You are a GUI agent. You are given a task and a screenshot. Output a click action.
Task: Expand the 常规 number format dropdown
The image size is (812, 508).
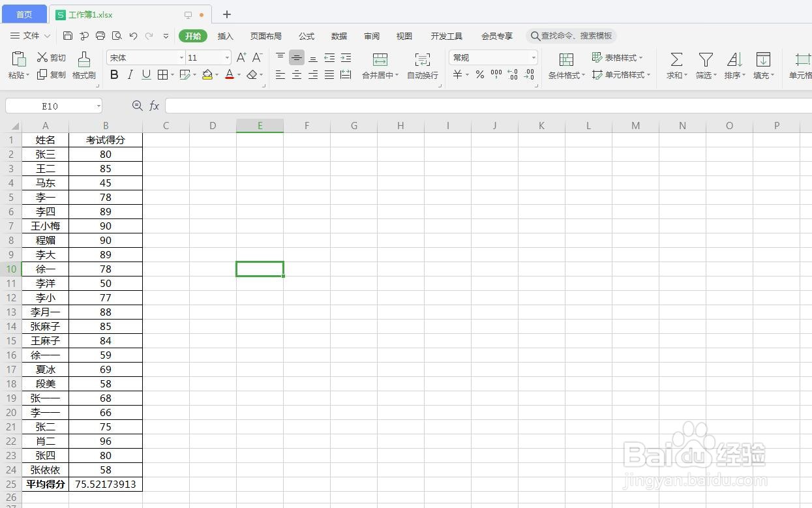[533, 57]
